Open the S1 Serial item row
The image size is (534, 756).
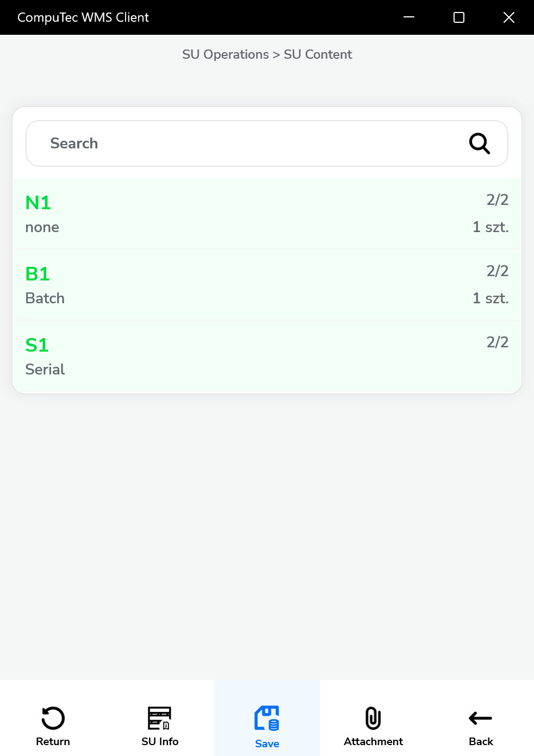pyautogui.click(x=266, y=356)
